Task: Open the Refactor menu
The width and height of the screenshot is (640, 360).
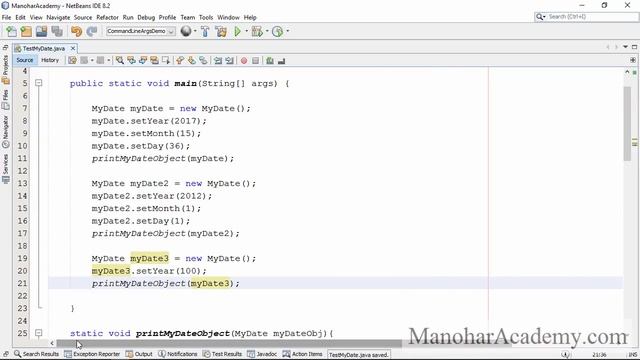Action: click(x=107, y=18)
